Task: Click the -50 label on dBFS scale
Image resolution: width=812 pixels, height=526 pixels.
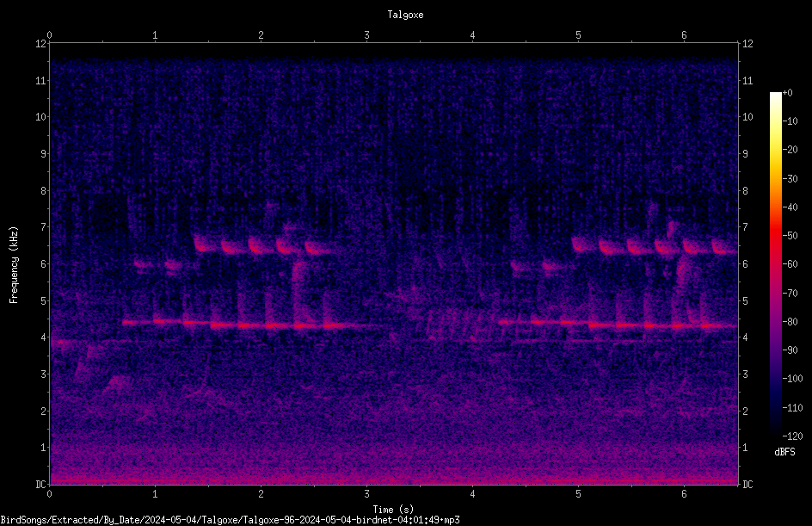Action: pos(790,235)
